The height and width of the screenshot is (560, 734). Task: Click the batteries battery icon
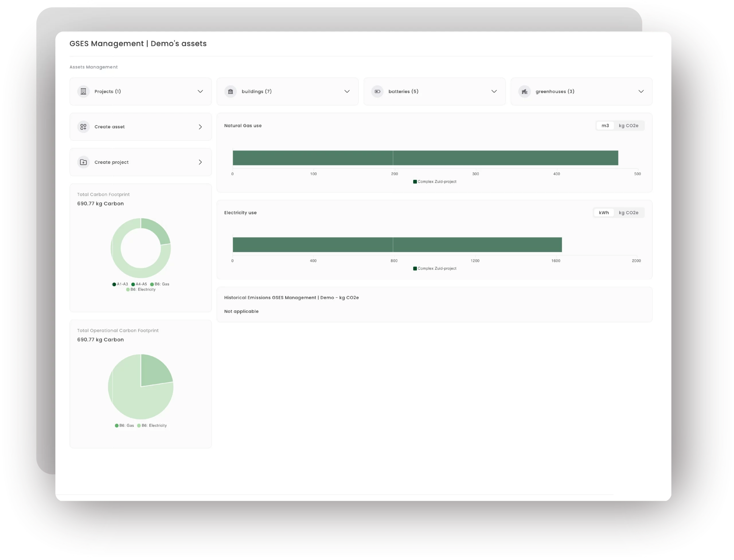point(377,91)
